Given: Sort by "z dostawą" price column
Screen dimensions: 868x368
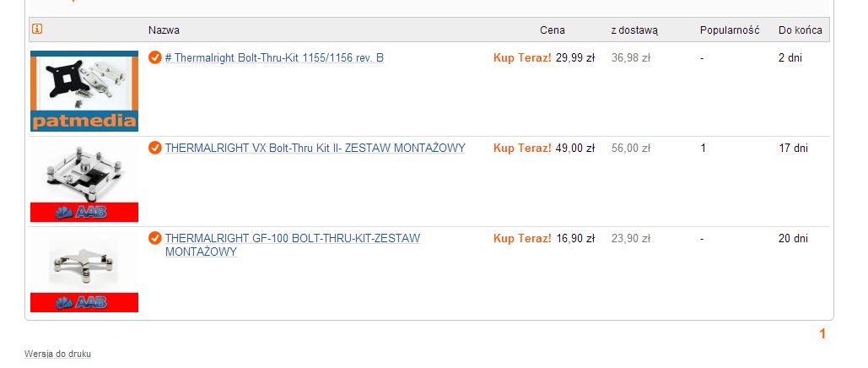Looking at the screenshot, I should point(634,30).
